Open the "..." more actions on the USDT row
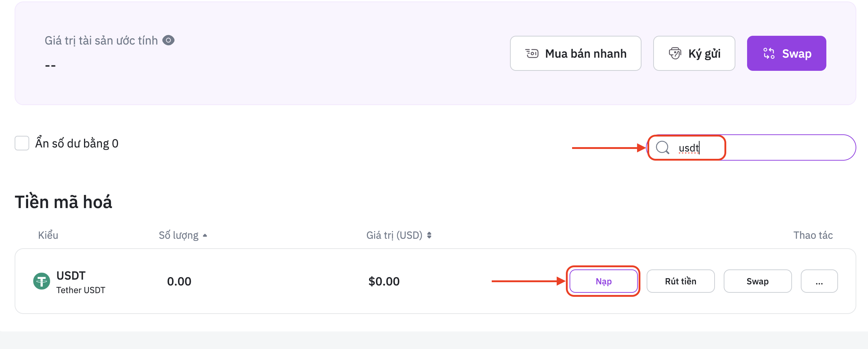The width and height of the screenshot is (868, 349). tap(819, 281)
